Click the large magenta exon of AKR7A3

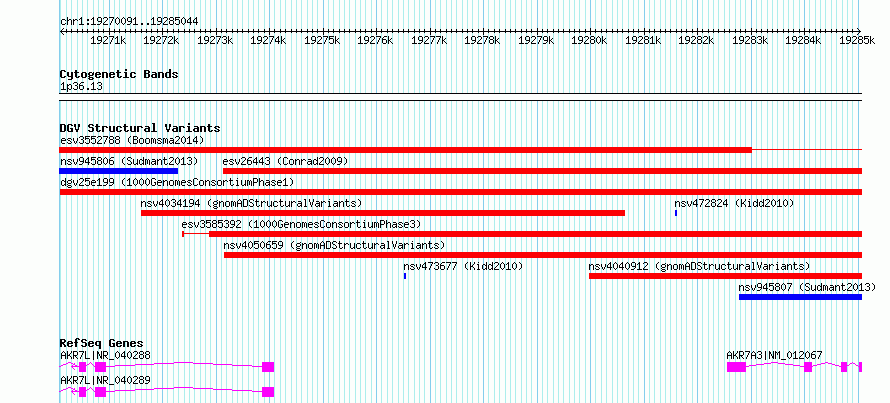[x=736, y=367]
